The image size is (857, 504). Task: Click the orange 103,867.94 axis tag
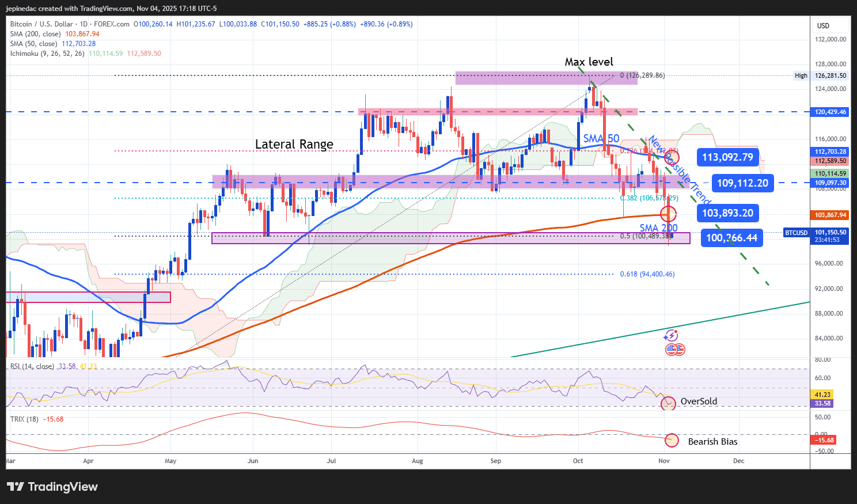[830, 215]
